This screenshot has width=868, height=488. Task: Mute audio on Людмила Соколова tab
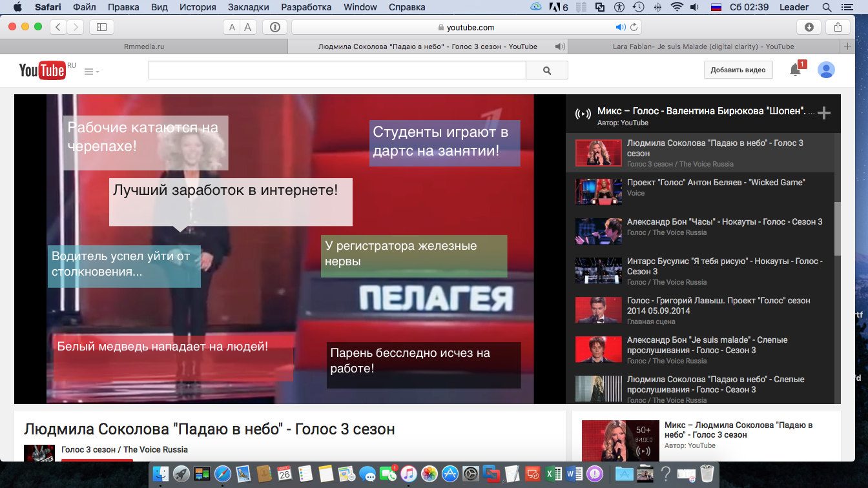(559, 46)
